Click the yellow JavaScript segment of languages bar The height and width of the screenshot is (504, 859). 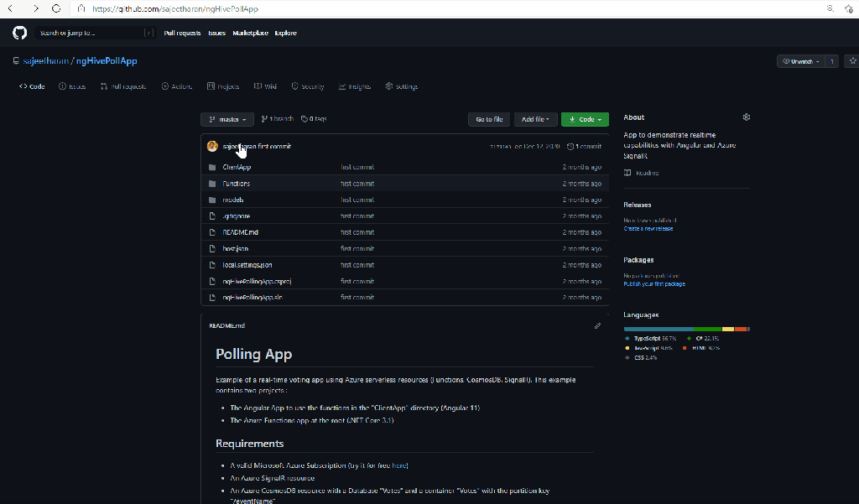pyautogui.click(x=728, y=330)
